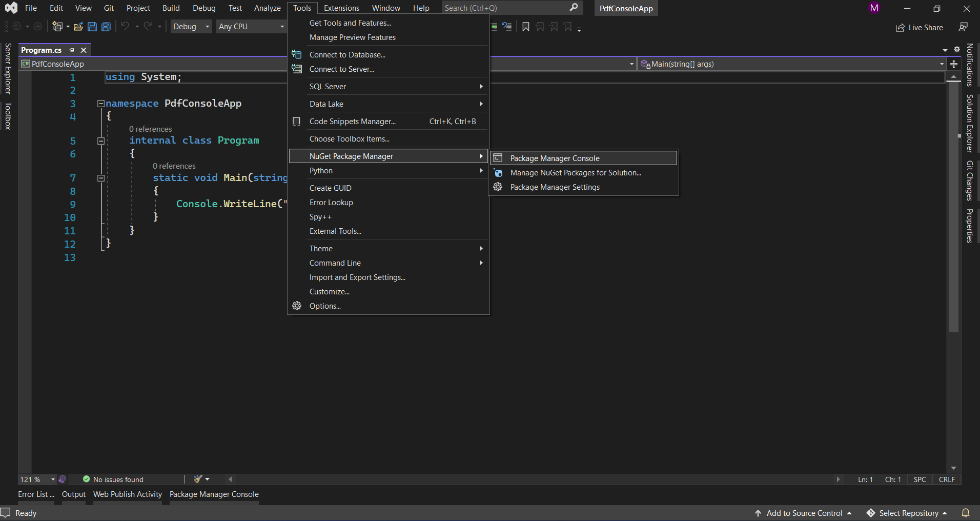Screen dimensions: 980x521
Task: Open the notifications bell in status bar
Action: point(966,513)
